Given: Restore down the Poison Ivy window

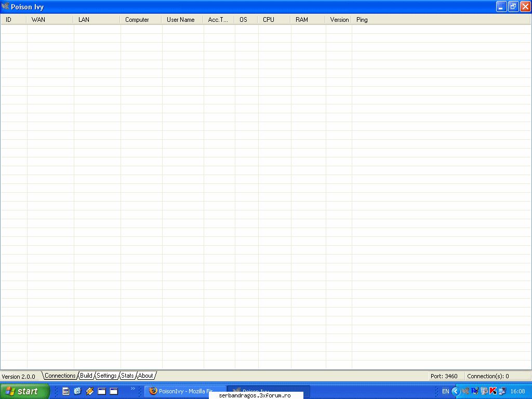Looking at the screenshot, I should 513,6.
